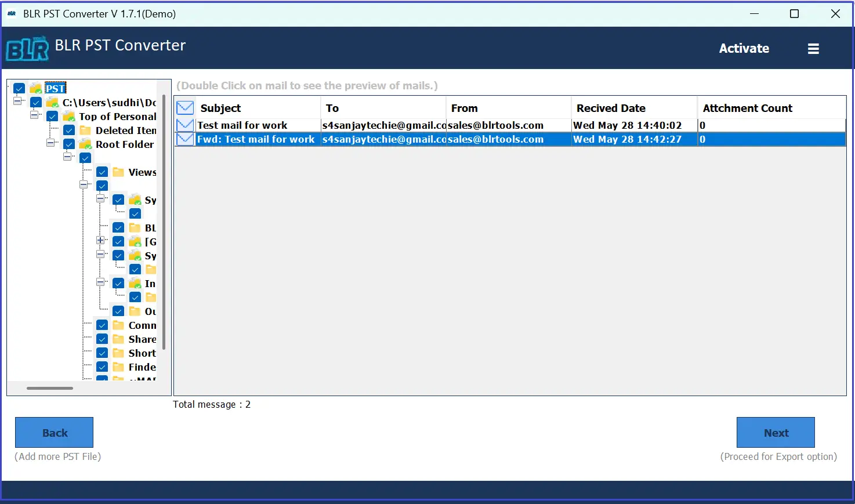Uncheck the PST root checkbox
Viewport: 855px width, 504px height.
point(19,88)
